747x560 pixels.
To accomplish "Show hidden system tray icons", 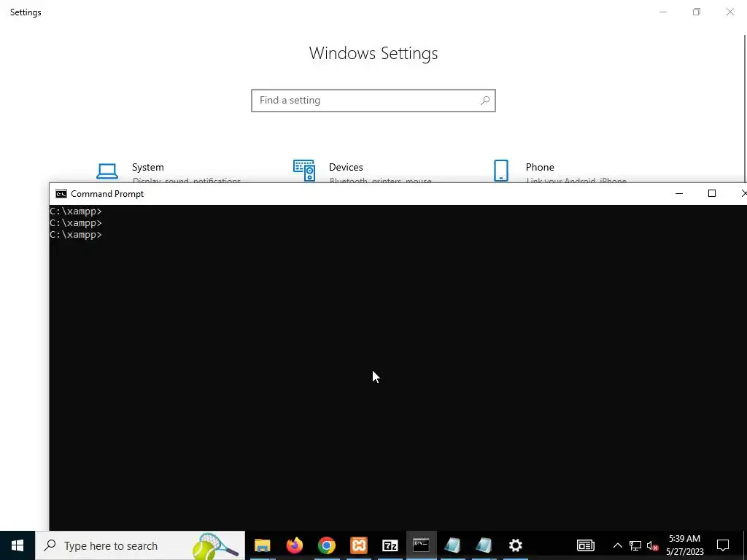I will tap(617, 545).
